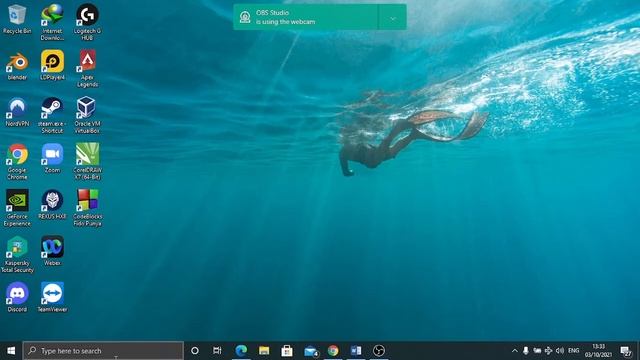Expand the OBS notification dropdown arrow
640x360 pixels.
click(x=393, y=18)
